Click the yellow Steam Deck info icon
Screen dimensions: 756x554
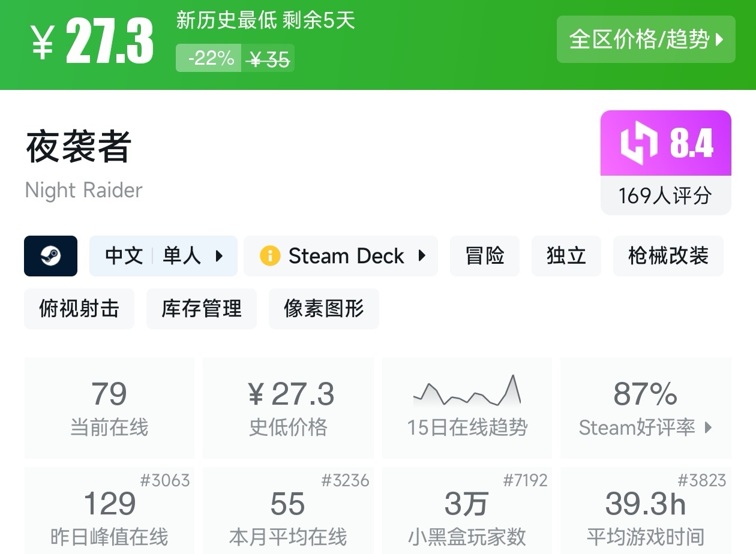click(x=269, y=256)
